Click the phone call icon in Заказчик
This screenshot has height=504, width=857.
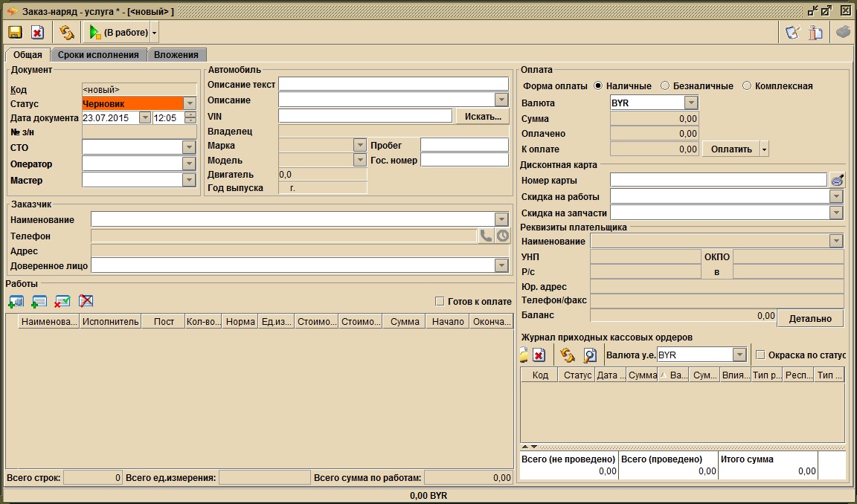(x=486, y=236)
